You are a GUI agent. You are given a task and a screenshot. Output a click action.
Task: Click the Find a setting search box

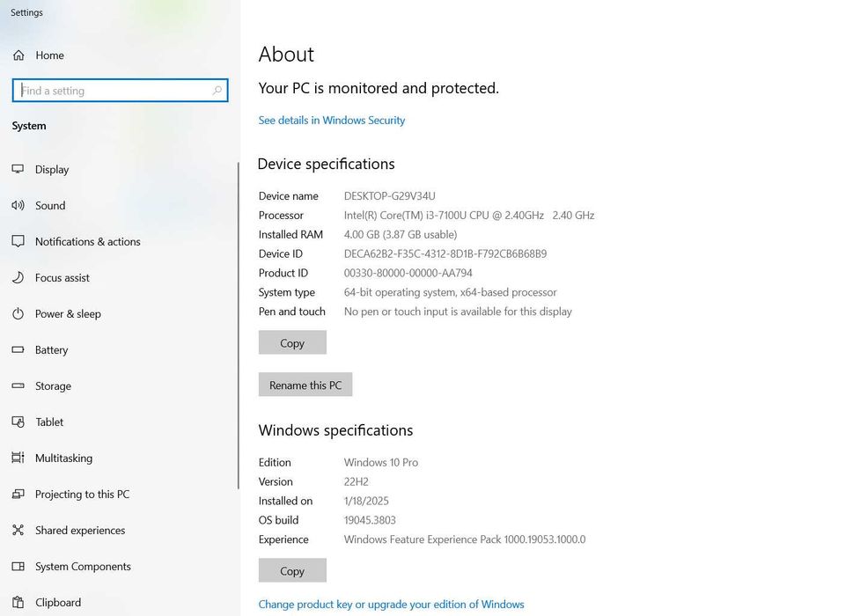(120, 91)
